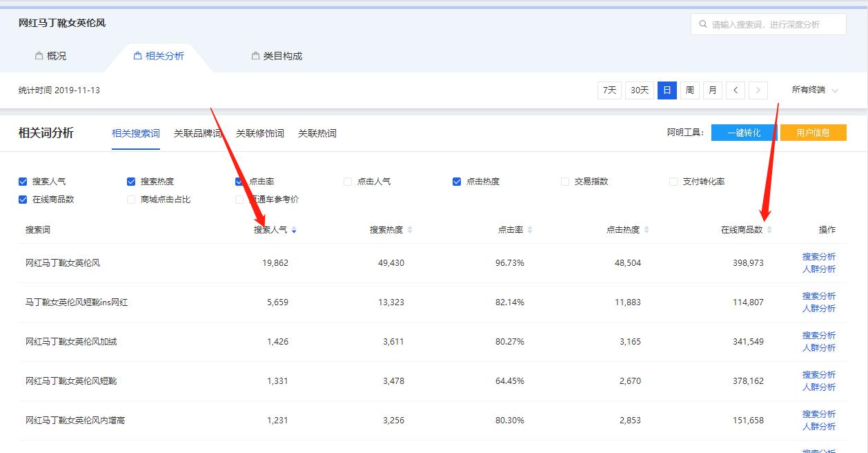Click the clipboard icon beside 概况 tab

pyautogui.click(x=37, y=55)
